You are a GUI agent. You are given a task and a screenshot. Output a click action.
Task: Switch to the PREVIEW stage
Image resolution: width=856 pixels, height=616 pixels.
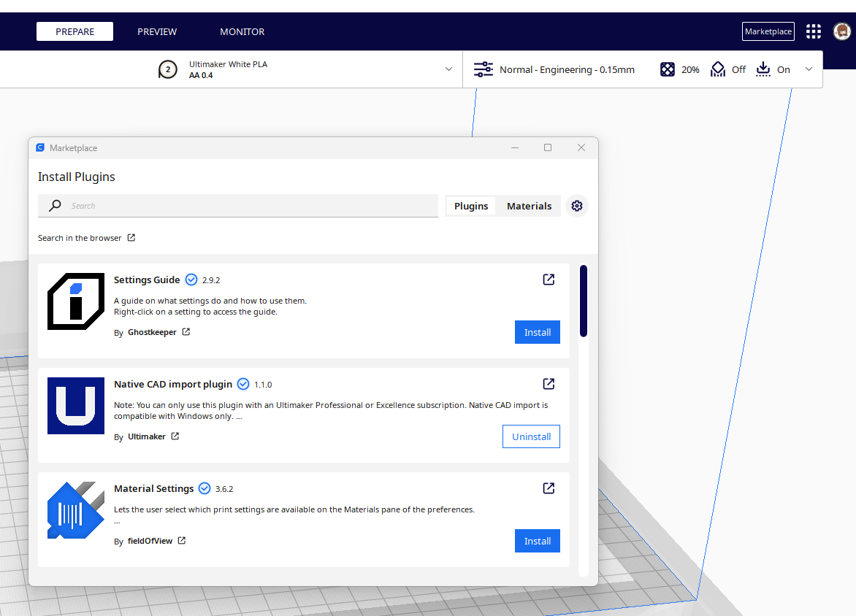tap(157, 31)
